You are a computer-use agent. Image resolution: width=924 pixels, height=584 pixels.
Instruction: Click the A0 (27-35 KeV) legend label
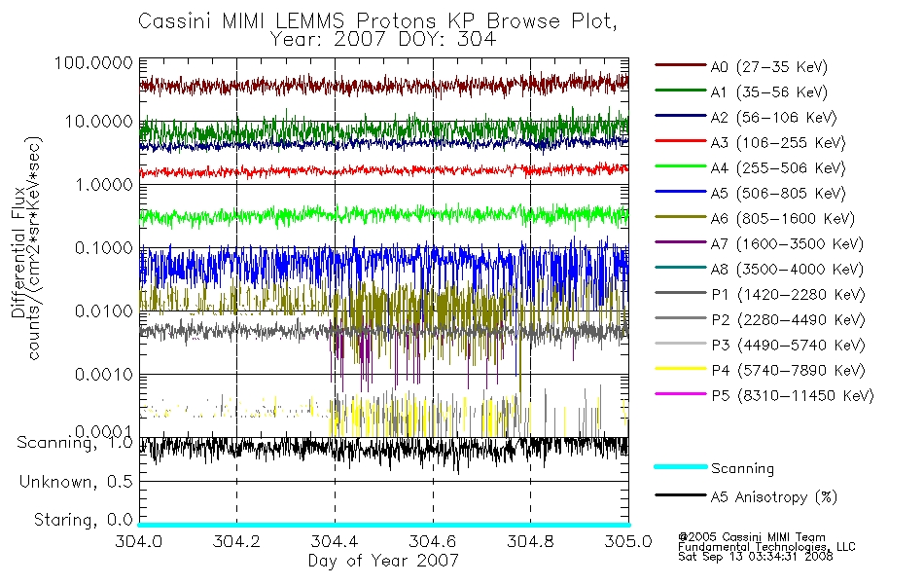tap(768, 67)
